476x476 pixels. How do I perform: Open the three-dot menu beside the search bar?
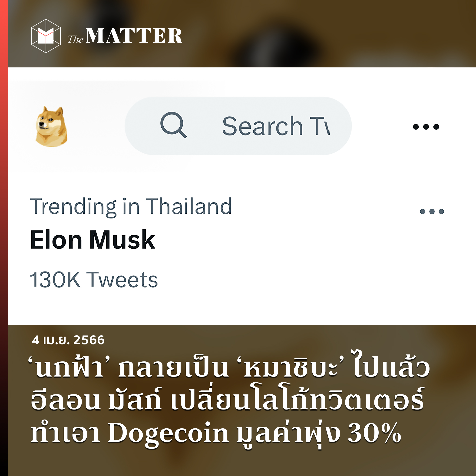(x=426, y=127)
